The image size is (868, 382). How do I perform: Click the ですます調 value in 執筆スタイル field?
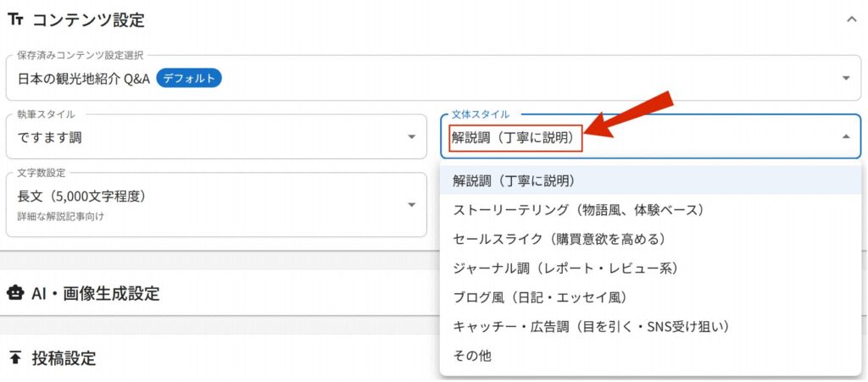(51, 136)
